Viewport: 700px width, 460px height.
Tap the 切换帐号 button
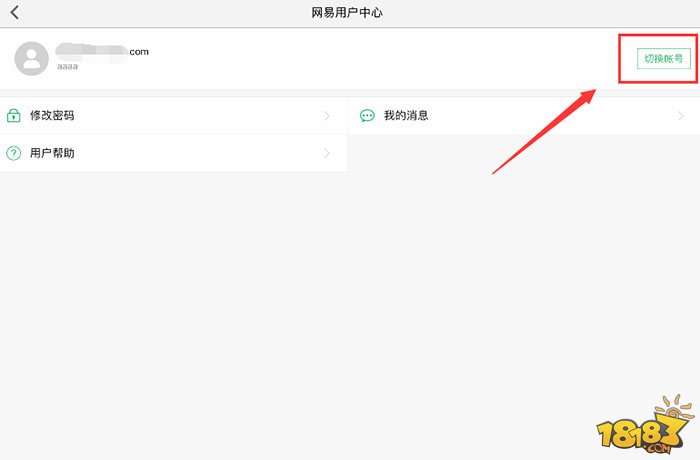click(663, 59)
